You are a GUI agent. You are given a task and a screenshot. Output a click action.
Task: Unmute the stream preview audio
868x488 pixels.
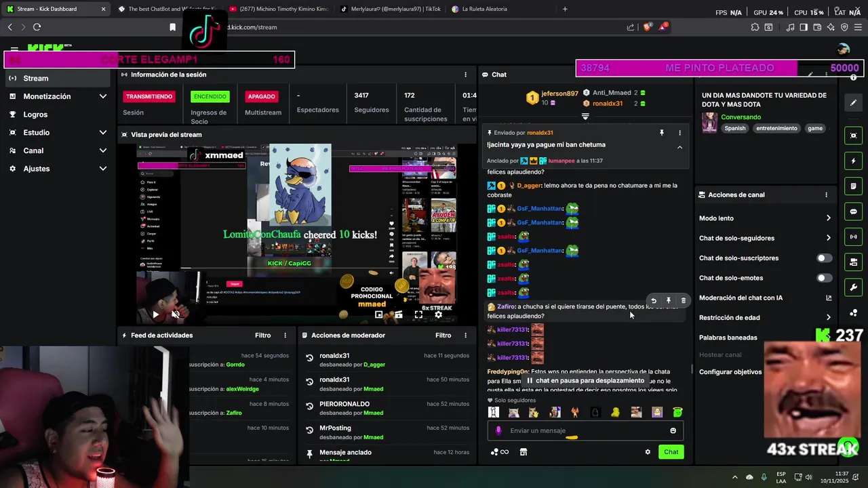click(x=176, y=314)
